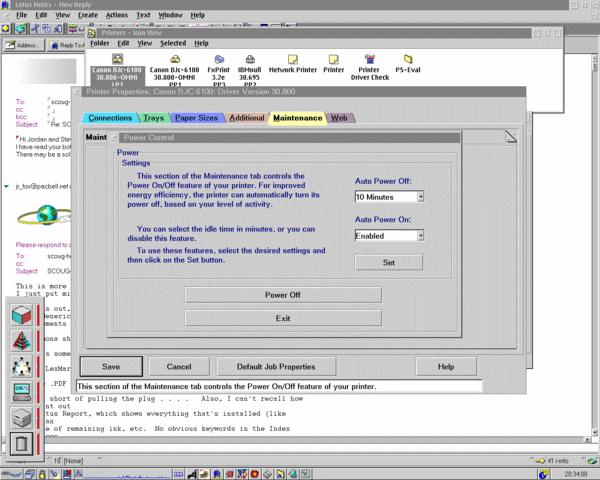The width and height of the screenshot is (600, 480).
Task: Open the Printers window title-bar system icon
Action: [92, 33]
